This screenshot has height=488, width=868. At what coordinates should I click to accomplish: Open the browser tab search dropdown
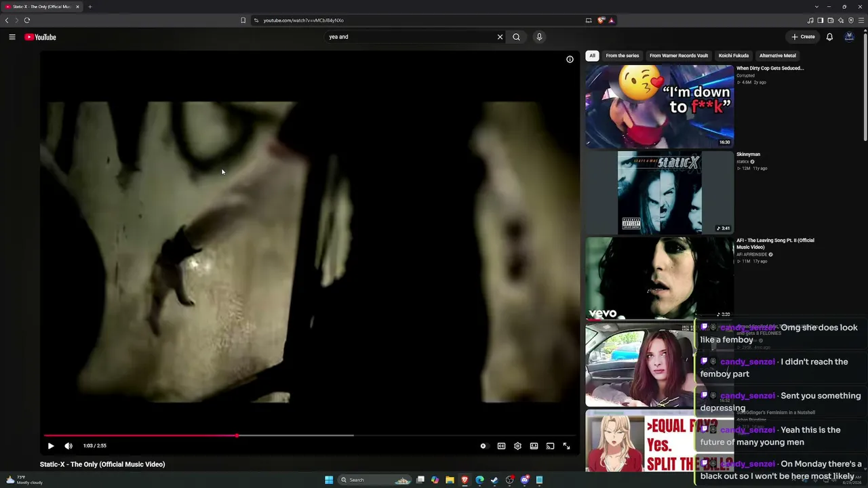pyautogui.click(x=816, y=7)
